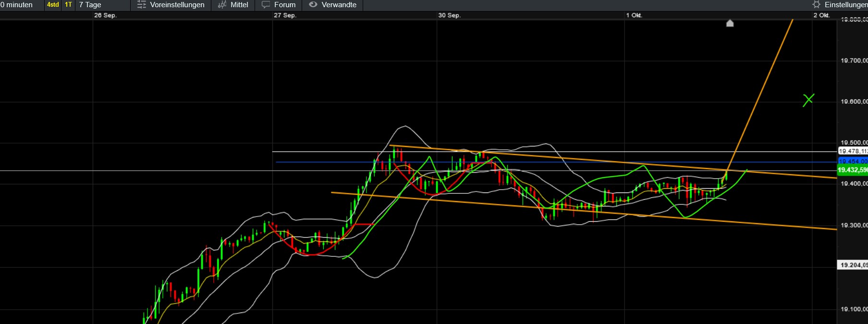This screenshot has width=868, height=324.
Task: Open the 7 Tage range dropdown
Action: point(90,5)
